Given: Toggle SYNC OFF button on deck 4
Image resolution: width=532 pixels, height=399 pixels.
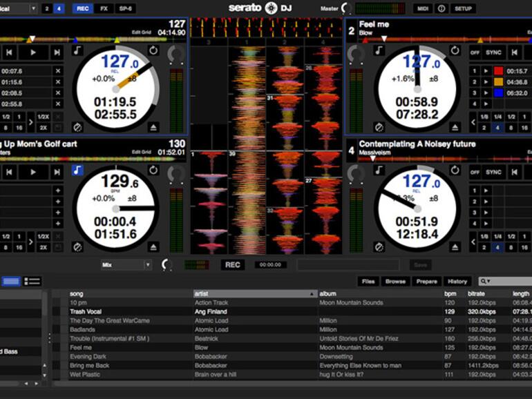Looking at the screenshot, I should (475, 172).
